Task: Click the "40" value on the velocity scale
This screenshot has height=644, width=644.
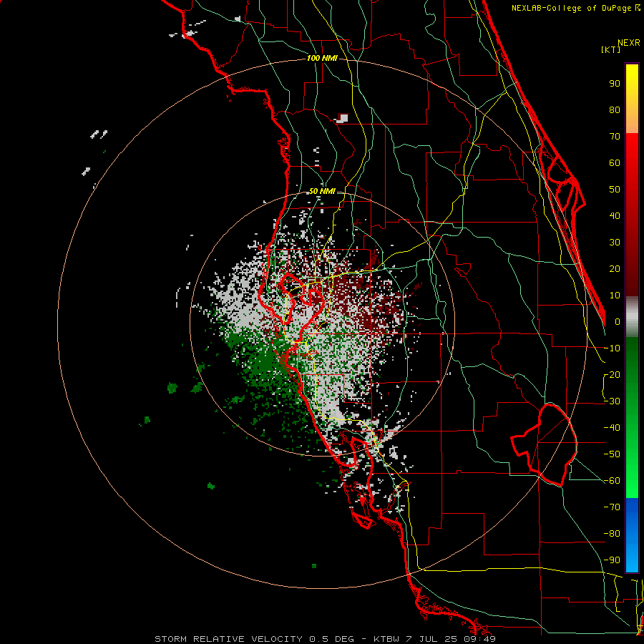Action: pyautogui.click(x=615, y=216)
